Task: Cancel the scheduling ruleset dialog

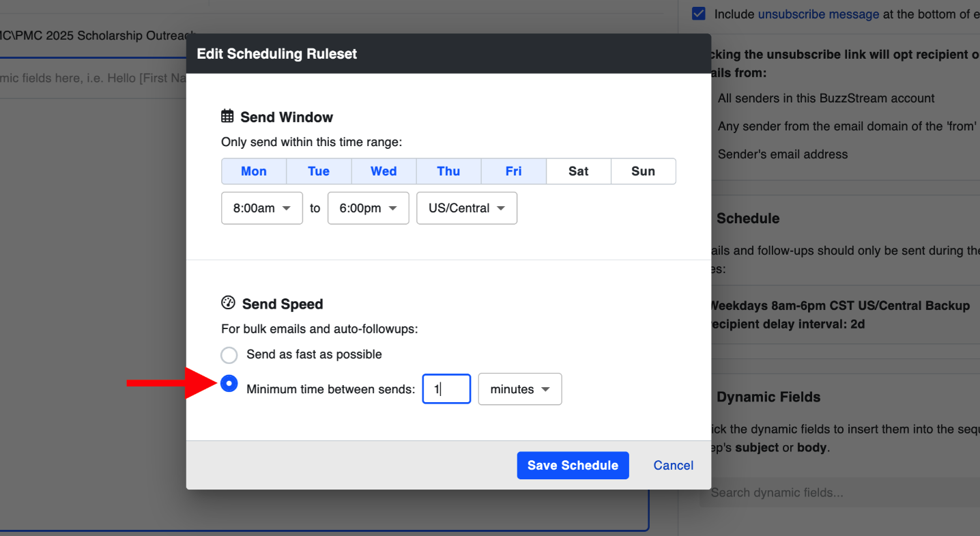Action: point(674,465)
